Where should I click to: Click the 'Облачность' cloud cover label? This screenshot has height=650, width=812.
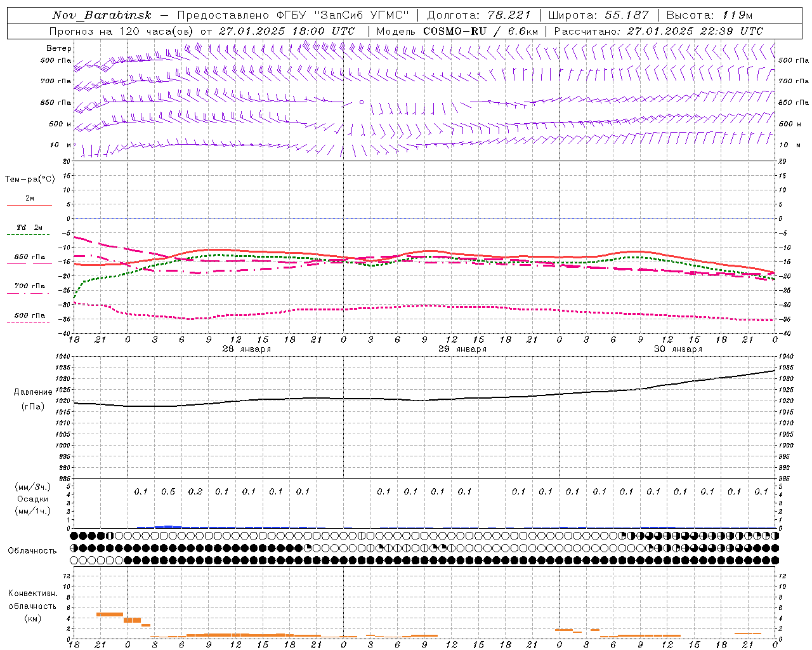[x=32, y=551]
